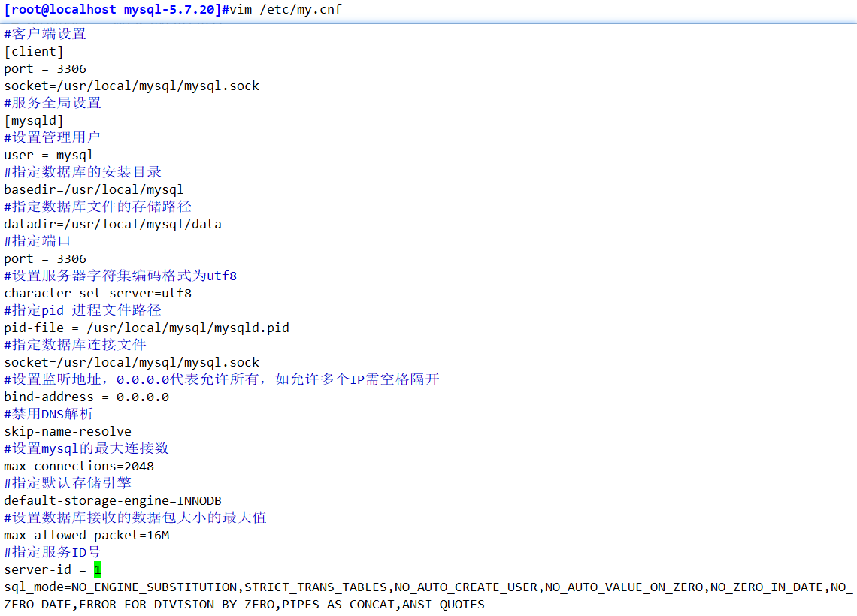Click 'STRICT_TRANS_TABLES' in the sql_mode line
Viewport: 857px width, 616px height.
pos(316,587)
